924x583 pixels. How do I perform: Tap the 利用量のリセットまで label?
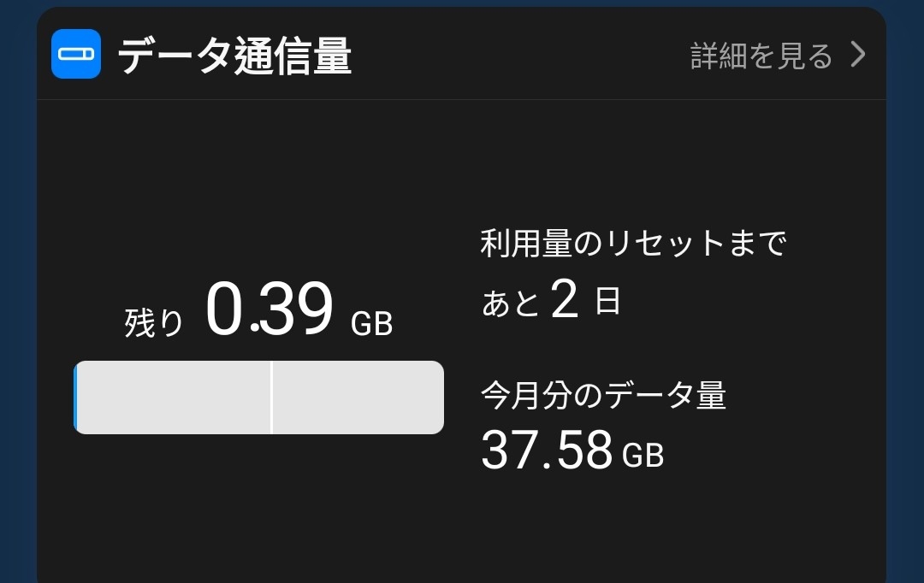[633, 244]
